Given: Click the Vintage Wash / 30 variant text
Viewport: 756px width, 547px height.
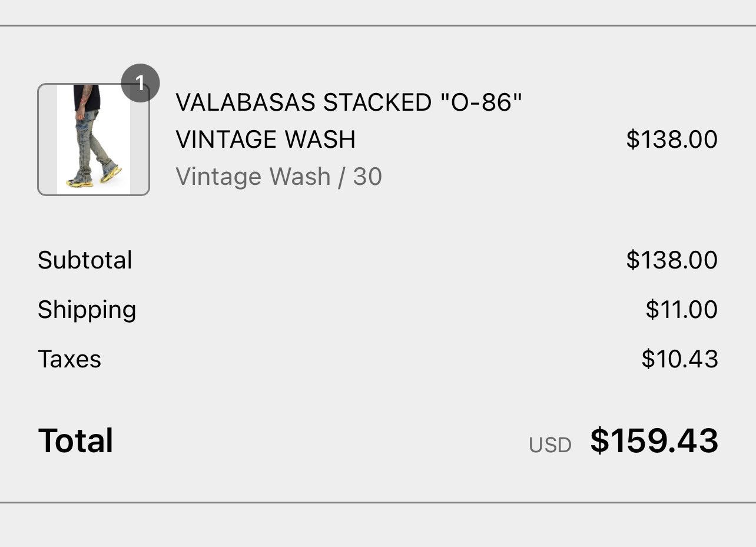Looking at the screenshot, I should (x=278, y=176).
